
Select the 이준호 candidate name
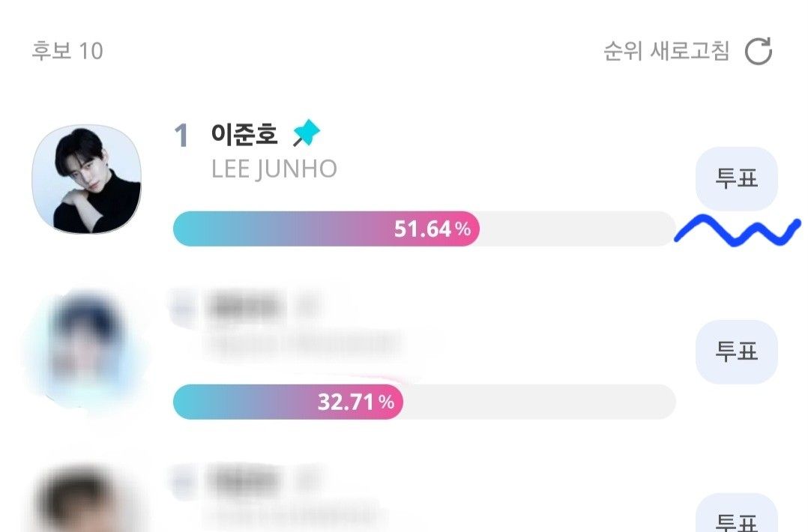pyautogui.click(x=244, y=135)
